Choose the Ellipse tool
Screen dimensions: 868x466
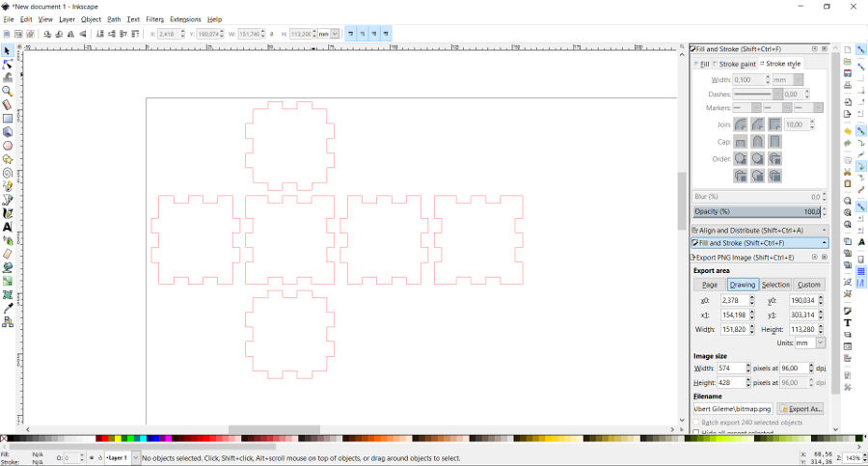pos(8,146)
